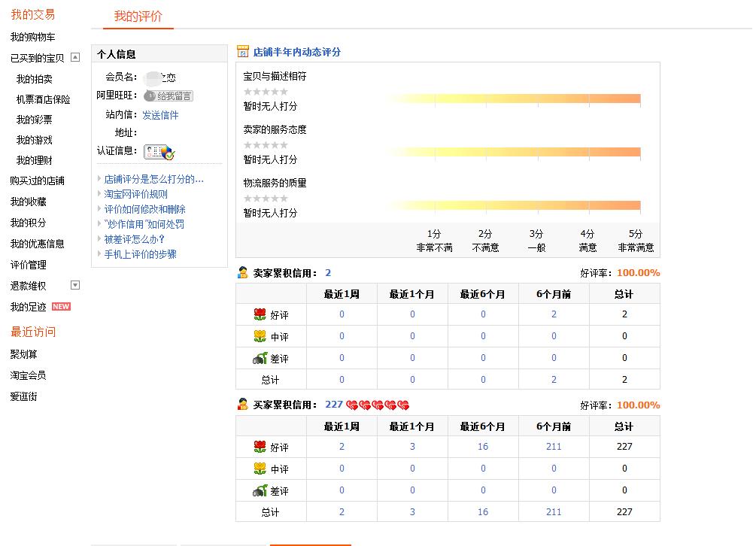Expand the 退款维权 dropdown arrow
Screen dimensions: 756x546
tap(75, 285)
